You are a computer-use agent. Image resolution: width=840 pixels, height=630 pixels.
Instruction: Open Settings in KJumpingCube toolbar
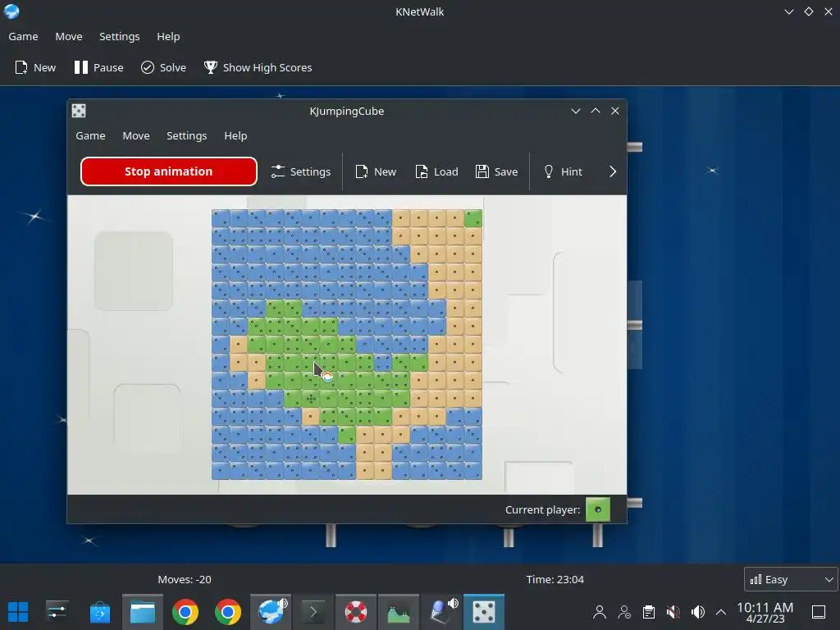[x=300, y=171]
